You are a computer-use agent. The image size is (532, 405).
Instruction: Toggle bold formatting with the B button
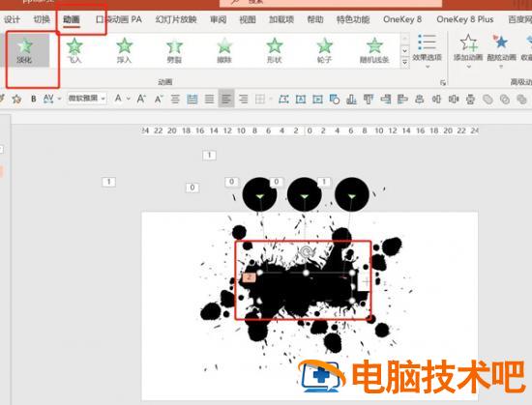(x=33, y=99)
